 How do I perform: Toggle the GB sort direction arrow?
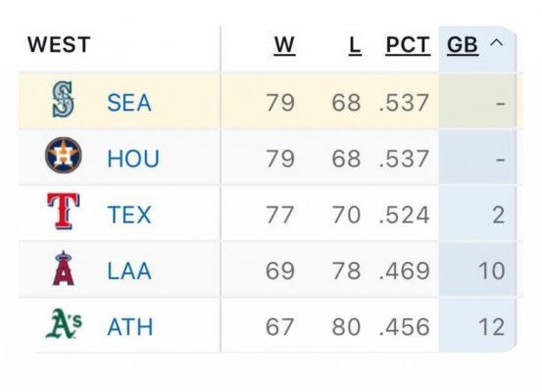point(496,43)
